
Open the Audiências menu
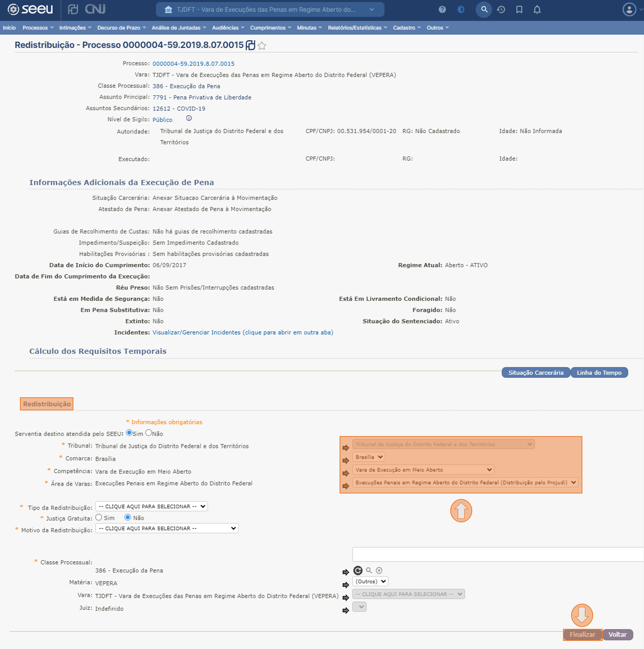pos(228,28)
